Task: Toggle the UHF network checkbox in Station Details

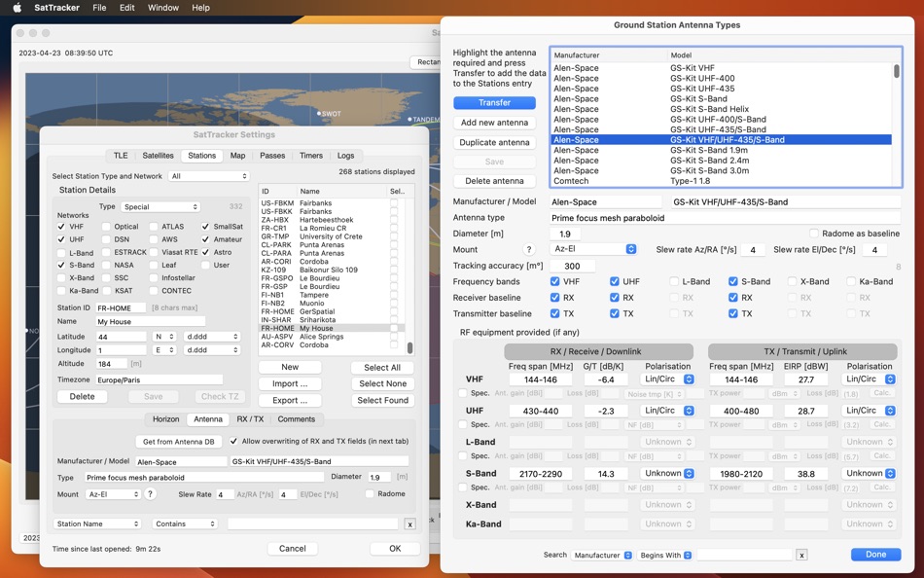Action: coord(61,239)
